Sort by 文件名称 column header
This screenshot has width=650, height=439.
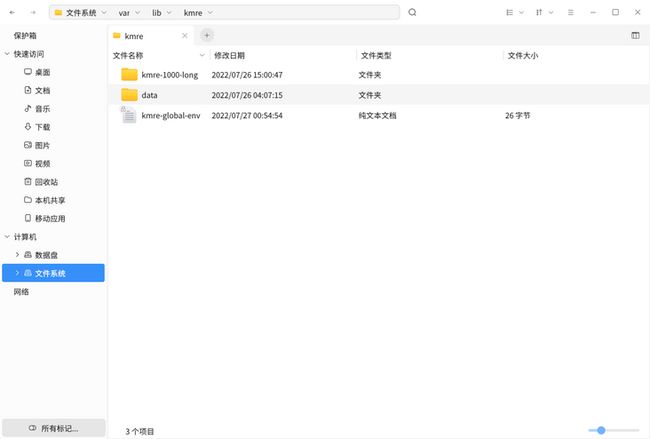pyautogui.click(x=128, y=56)
